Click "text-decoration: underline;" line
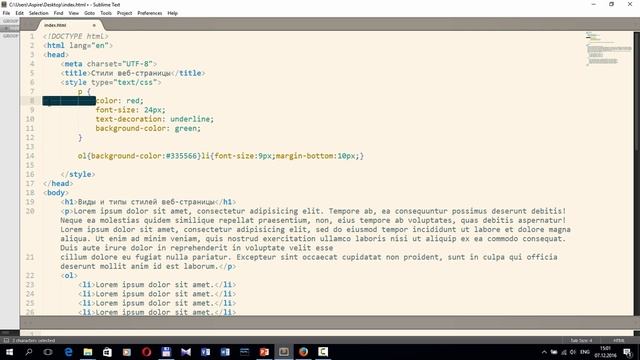The width and height of the screenshot is (640, 360). (155, 119)
